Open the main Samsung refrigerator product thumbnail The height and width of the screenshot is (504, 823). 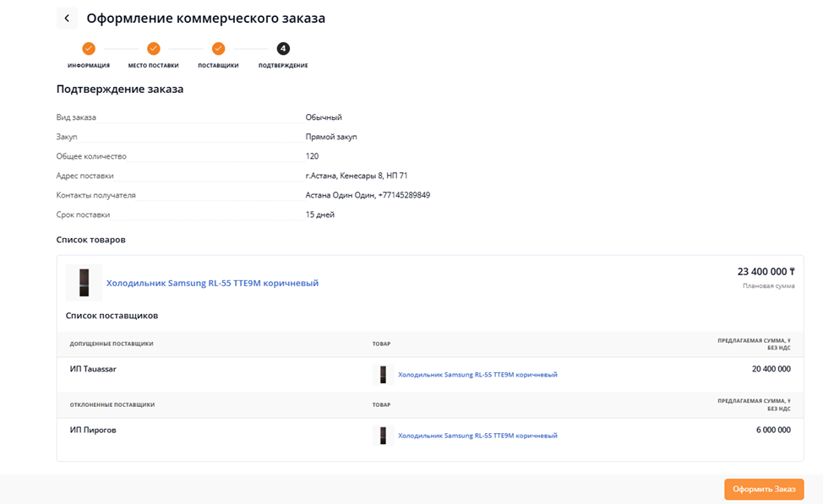(x=84, y=283)
